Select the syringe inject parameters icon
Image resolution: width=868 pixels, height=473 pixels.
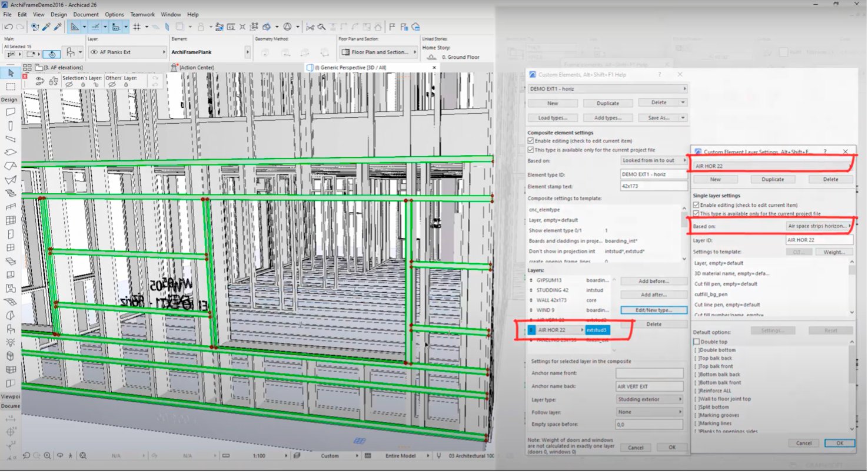click(58, 27)
